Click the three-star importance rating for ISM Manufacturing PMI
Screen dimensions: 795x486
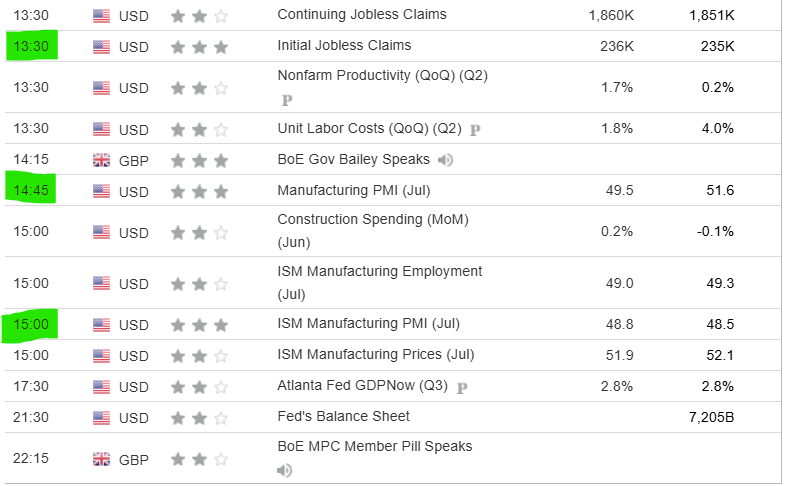point(199,325)
